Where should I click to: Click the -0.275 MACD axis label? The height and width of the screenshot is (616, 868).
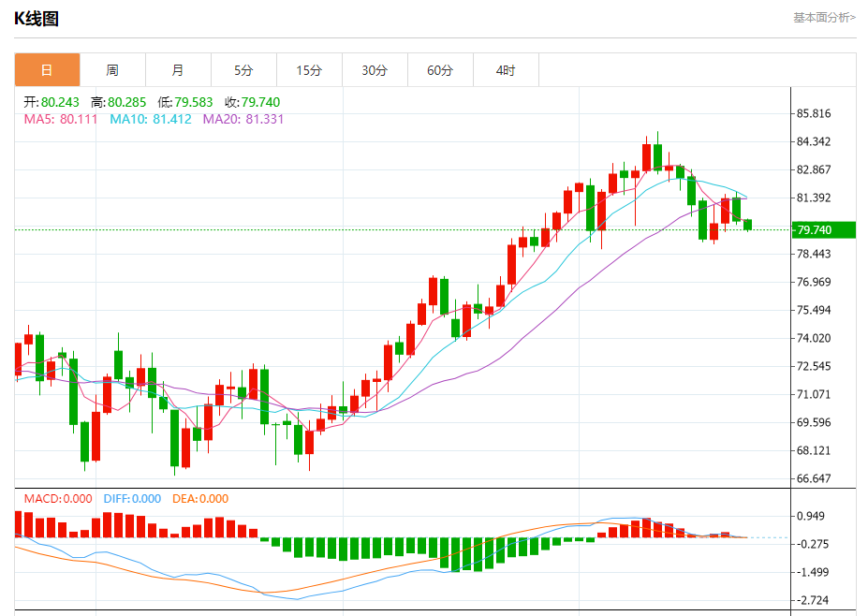[812, 544]
